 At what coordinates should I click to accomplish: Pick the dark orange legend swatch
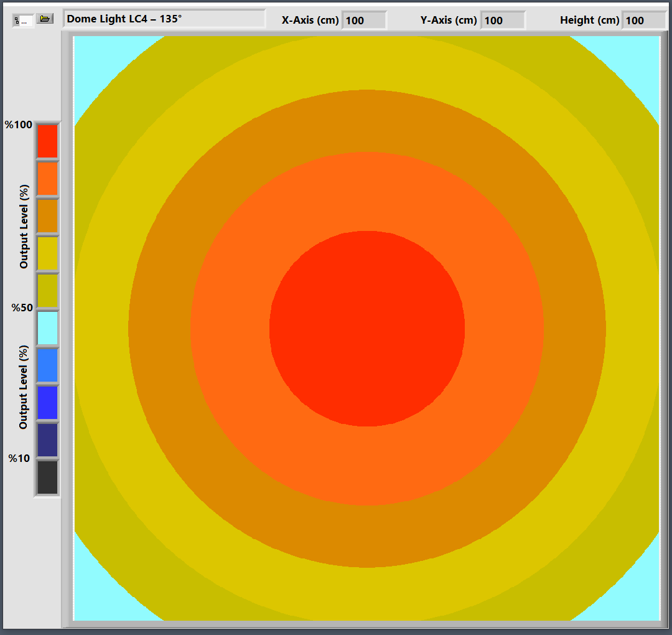(47, 216)
